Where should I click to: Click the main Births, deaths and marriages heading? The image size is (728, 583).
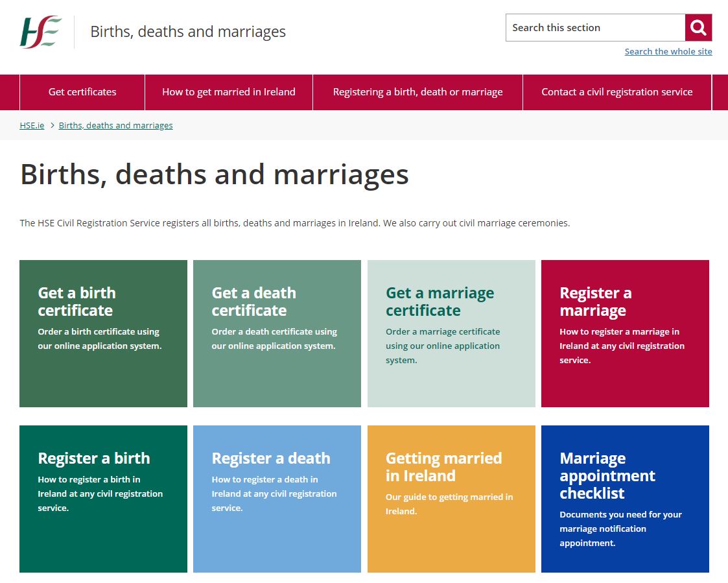click(214, 174)
